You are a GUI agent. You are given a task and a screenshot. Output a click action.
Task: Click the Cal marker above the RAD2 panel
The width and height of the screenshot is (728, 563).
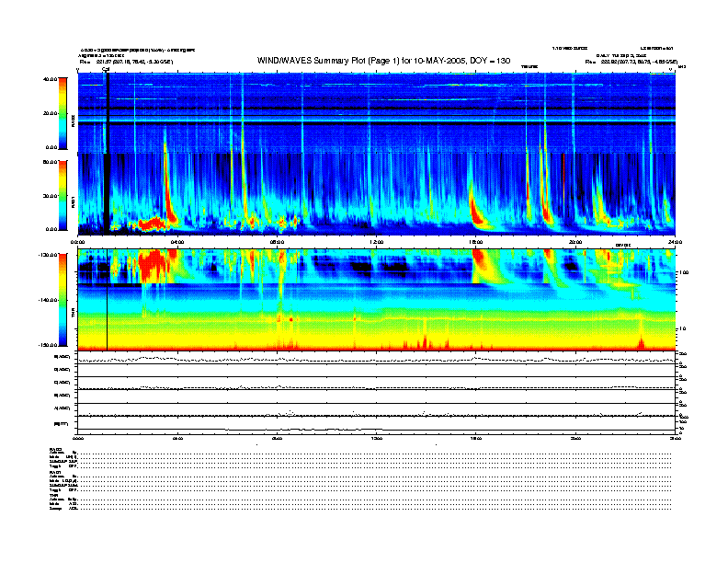pyautogui.click(x=106, y=70)
